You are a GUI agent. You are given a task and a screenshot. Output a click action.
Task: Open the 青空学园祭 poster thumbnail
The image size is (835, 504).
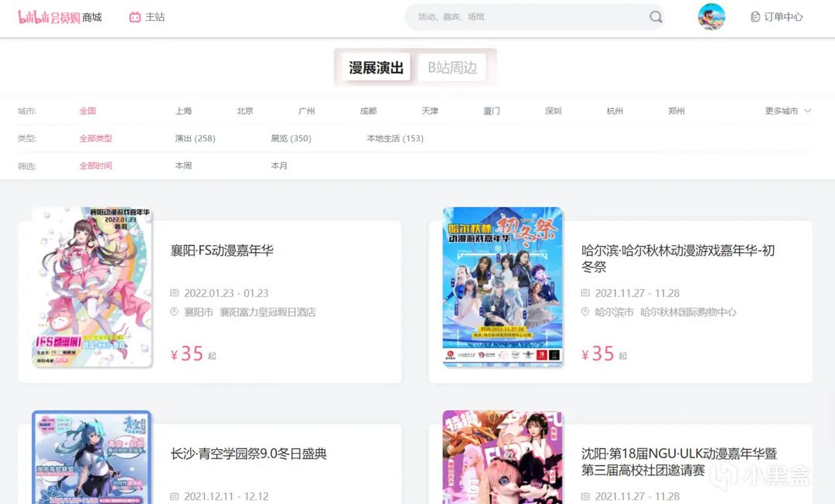(91, 457)
